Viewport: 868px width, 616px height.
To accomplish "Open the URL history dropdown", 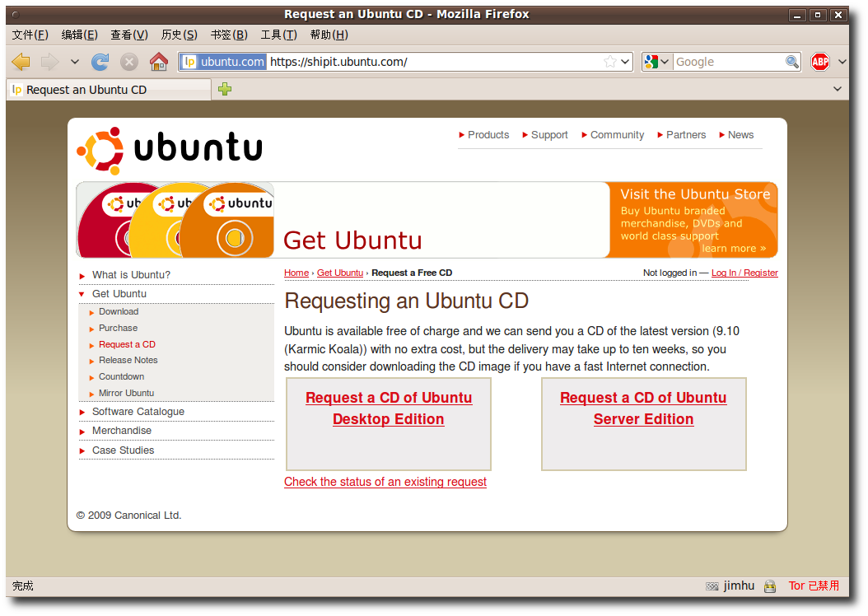I will tap(626, 62).
